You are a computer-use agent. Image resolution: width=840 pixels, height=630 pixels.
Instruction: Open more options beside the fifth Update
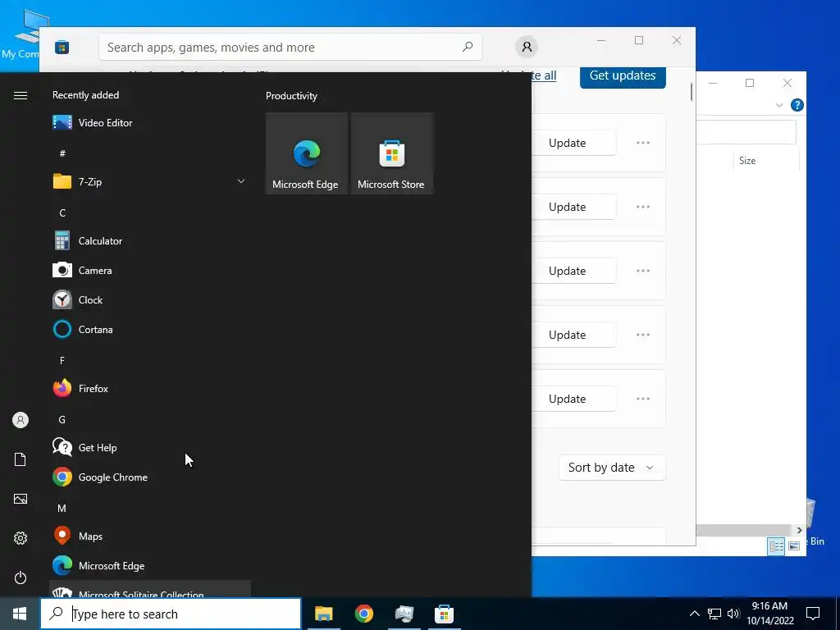point(643,399)
